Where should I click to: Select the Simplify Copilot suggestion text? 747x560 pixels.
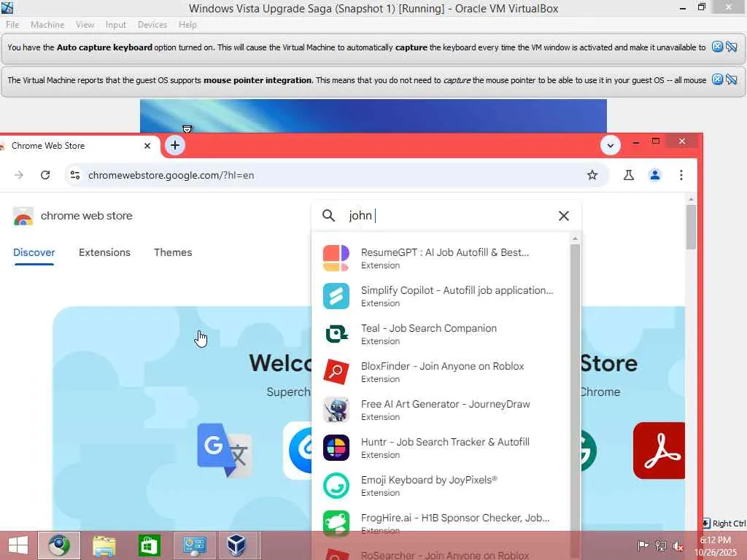point(457,290)
